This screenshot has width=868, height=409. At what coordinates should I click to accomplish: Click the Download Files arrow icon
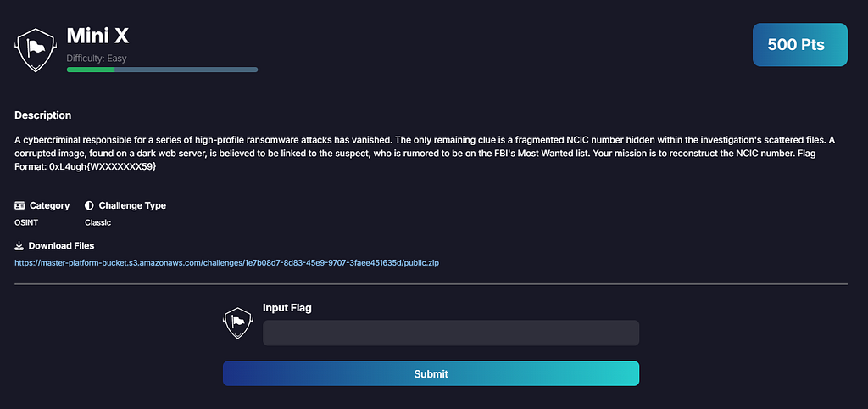[19, 245]
